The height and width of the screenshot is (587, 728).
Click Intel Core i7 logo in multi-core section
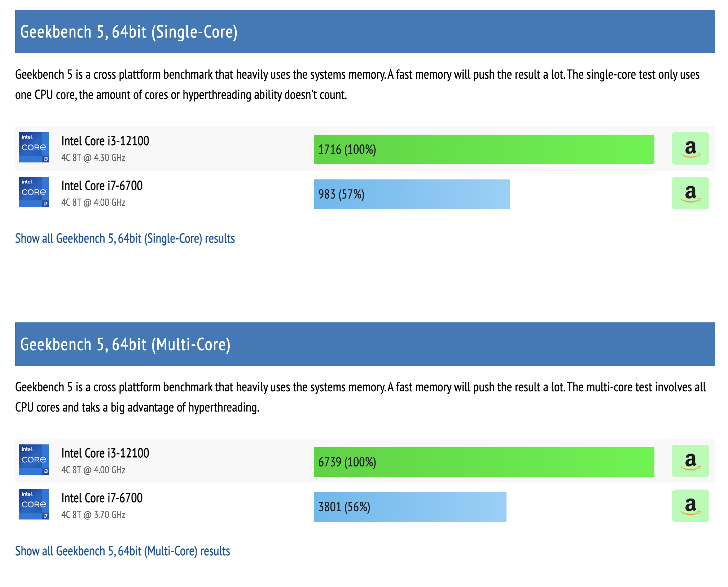point(34,504)
